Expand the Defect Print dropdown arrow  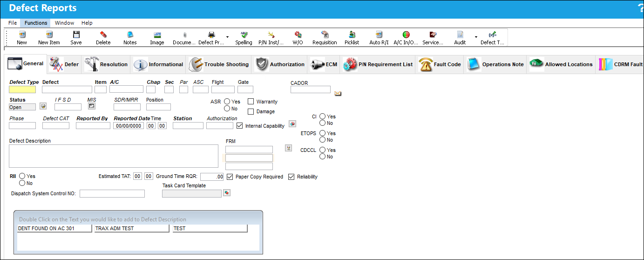tap(228, 37)
